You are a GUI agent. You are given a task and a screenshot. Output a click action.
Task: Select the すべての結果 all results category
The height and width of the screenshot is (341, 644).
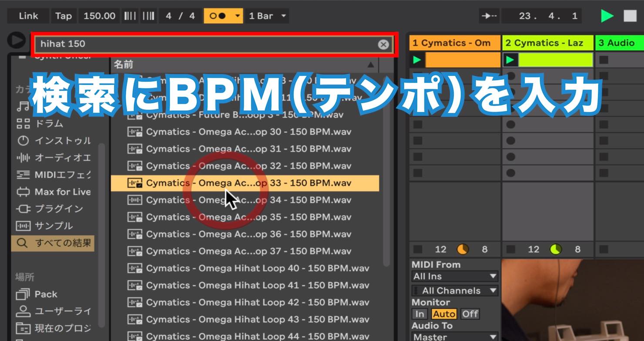(x=53, y=243)
